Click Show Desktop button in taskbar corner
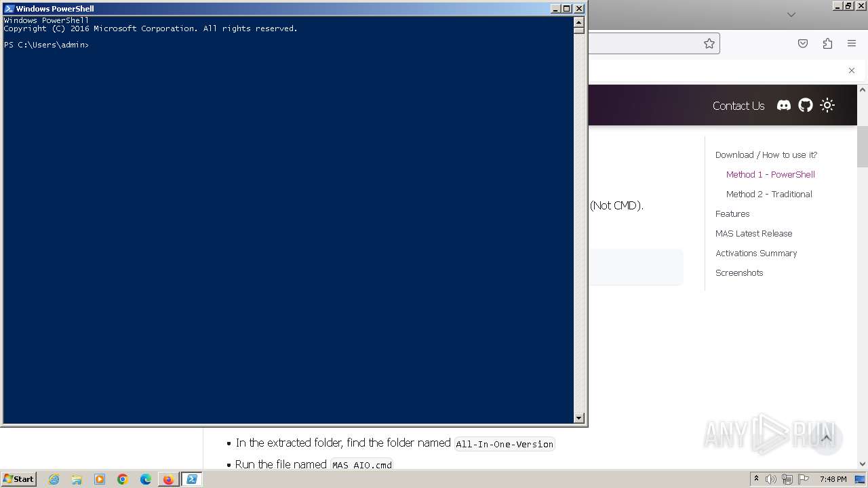This screenshot has width=868, height=488. (861, 479)
